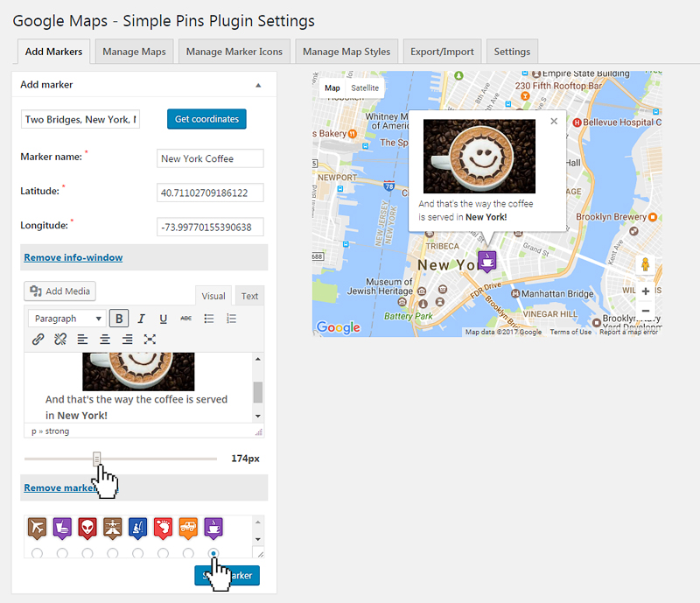Open the Paragraph format dropdown

67,319
